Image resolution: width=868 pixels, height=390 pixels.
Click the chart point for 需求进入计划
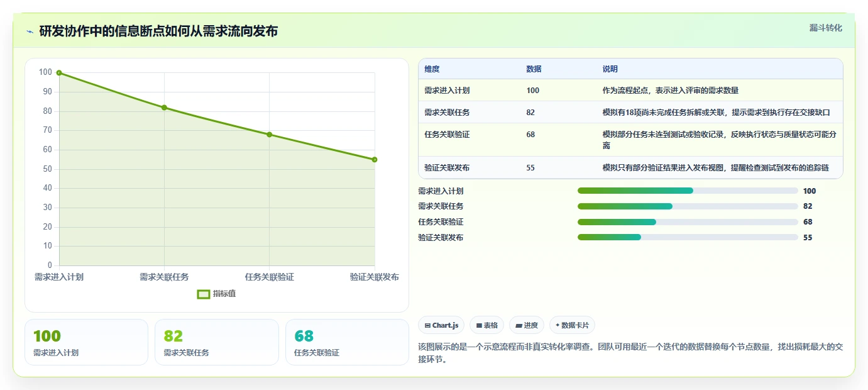(59, 73)
